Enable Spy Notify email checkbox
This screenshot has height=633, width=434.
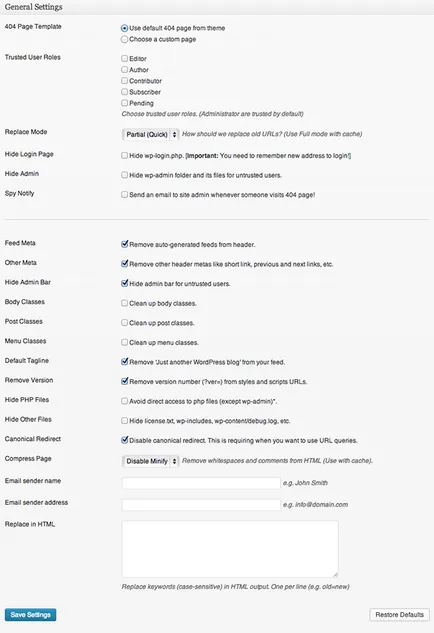124,195
